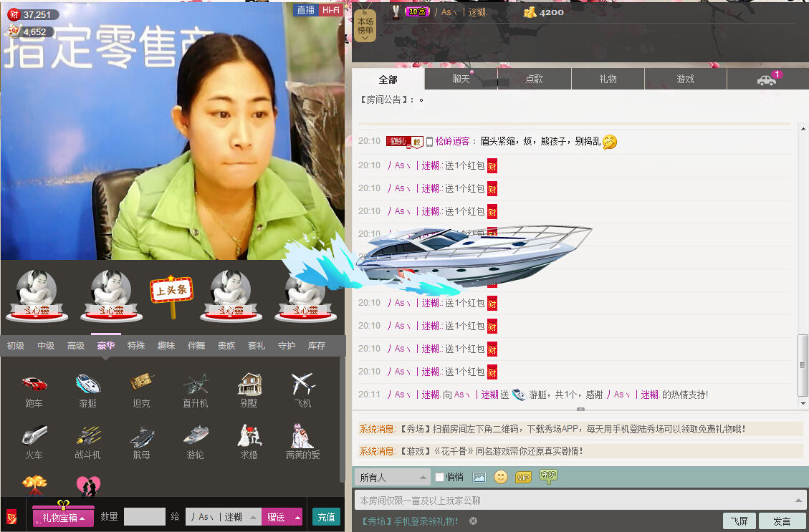The image size is (809, 532).
Task: Click the 充值 recharge button
Action: [326, 517]
